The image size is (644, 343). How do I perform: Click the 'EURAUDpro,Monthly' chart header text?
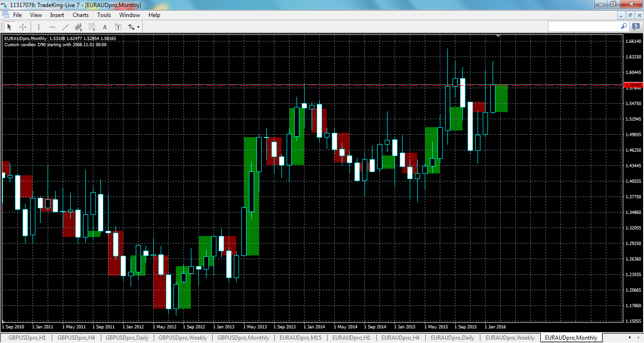pyautogui.click(x=25, y=39)
